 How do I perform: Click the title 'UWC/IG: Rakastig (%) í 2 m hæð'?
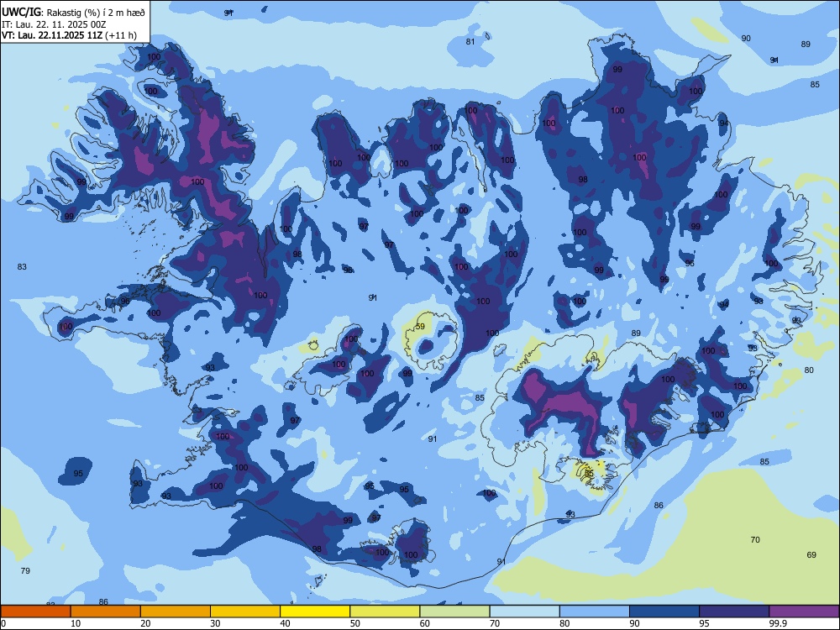(x=73, y=13)
